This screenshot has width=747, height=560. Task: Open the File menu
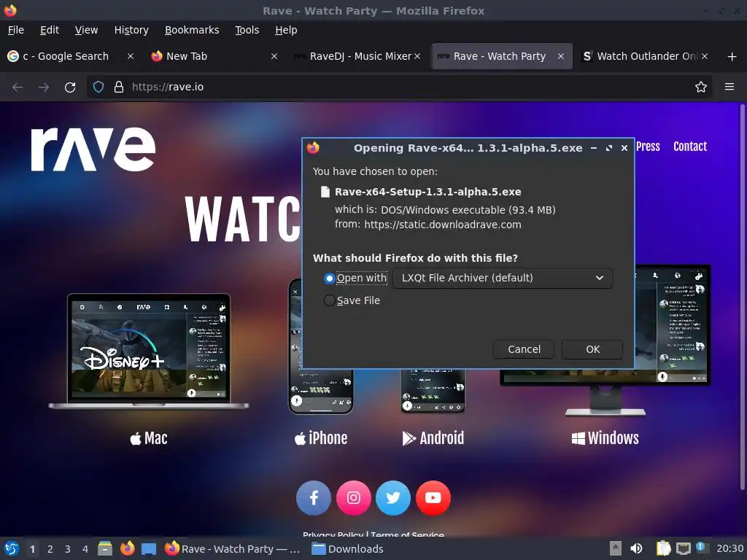click(16, 30)
